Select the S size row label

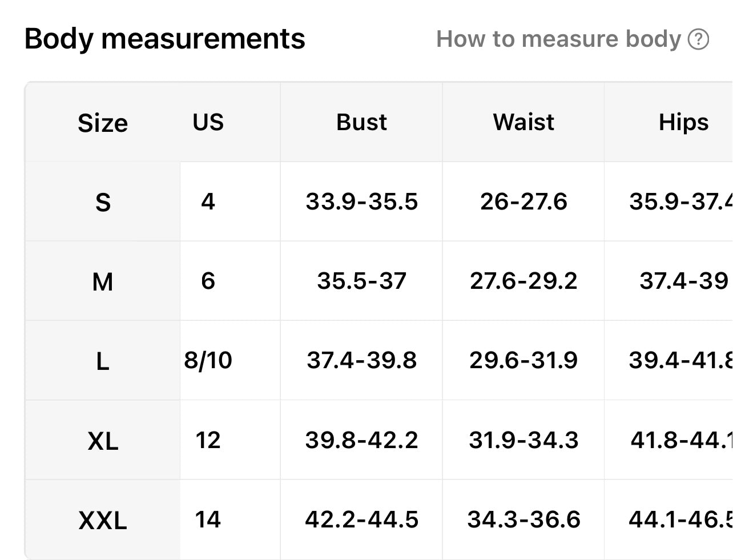coord(103,202)
